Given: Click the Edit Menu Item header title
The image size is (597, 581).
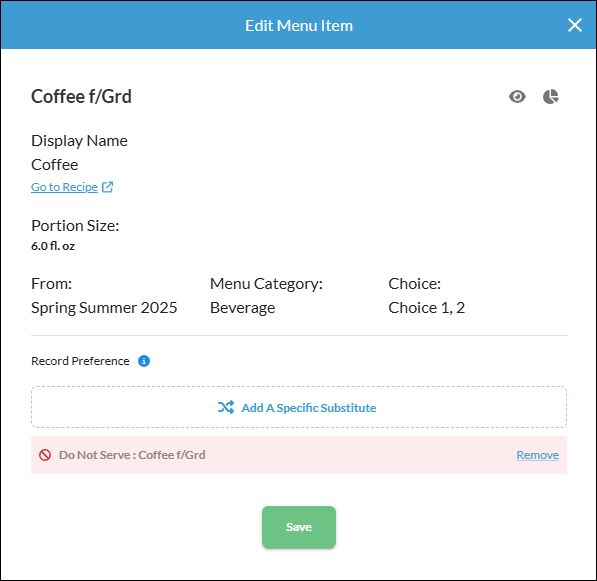Looking at the screenshot, I should click(x=299, y=26).
